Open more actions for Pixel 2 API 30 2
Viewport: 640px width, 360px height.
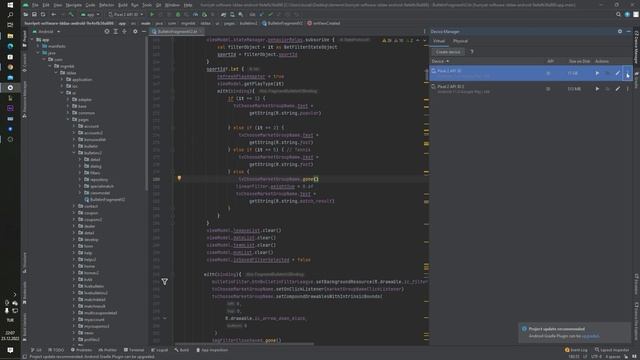coord(627,89)
